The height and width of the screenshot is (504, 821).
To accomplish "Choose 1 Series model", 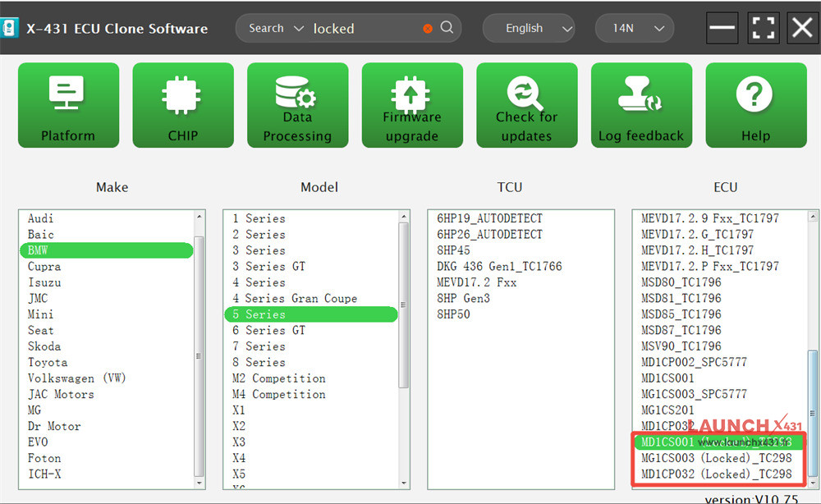I will tap(259, 218).
